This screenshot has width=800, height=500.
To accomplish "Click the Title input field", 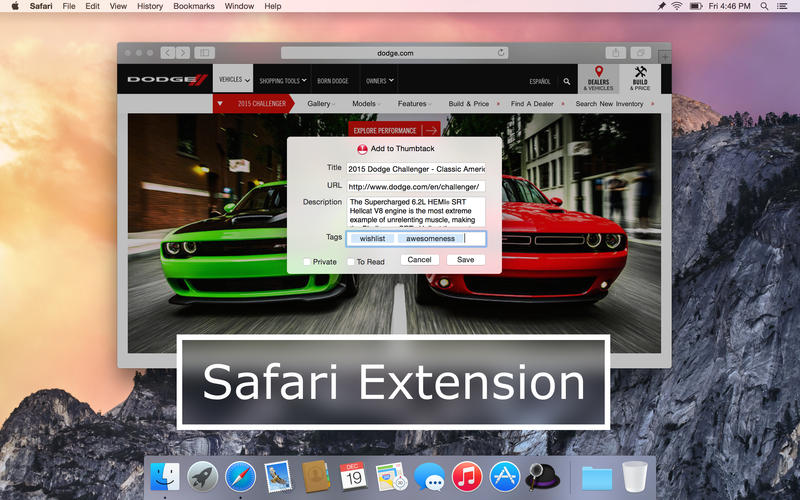I will (x=416, y=169).
